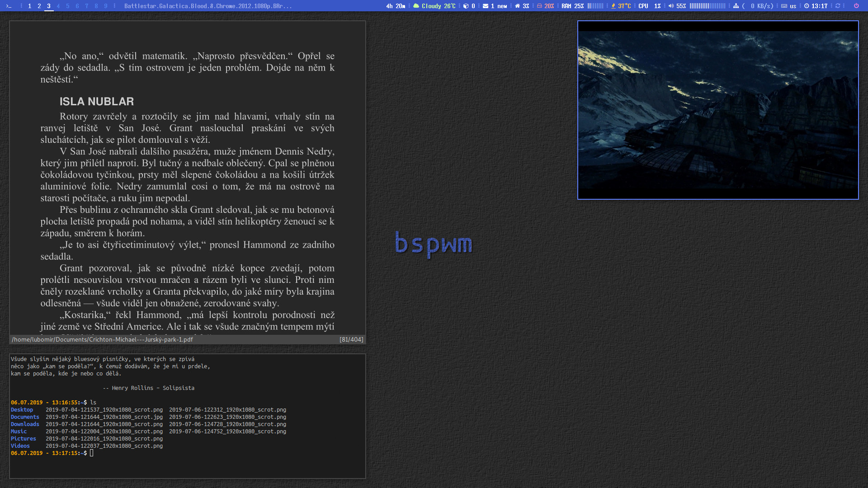The height and width of the screenshot is (488, 868).
Task: Click the Videos folder in terminal listing
Action: pos(20,446)
